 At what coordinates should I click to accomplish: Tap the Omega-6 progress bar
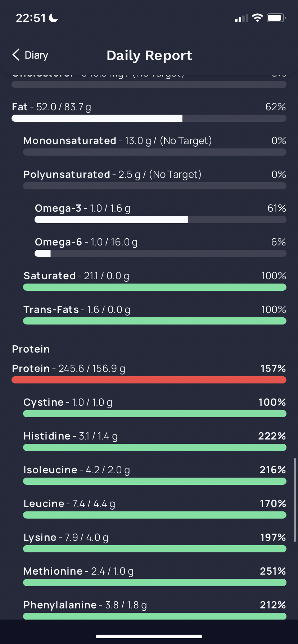161,253
